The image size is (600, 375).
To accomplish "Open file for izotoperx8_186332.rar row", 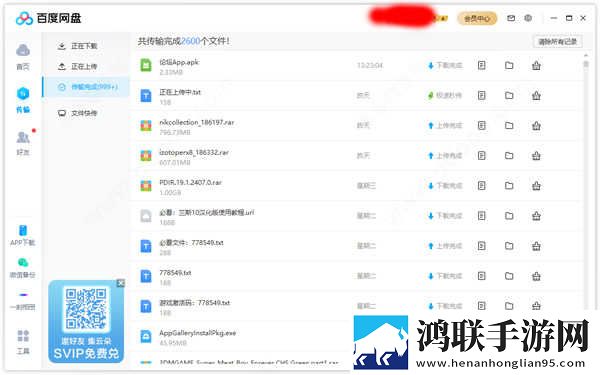I will pyautogui.click(x=481, y=156).
